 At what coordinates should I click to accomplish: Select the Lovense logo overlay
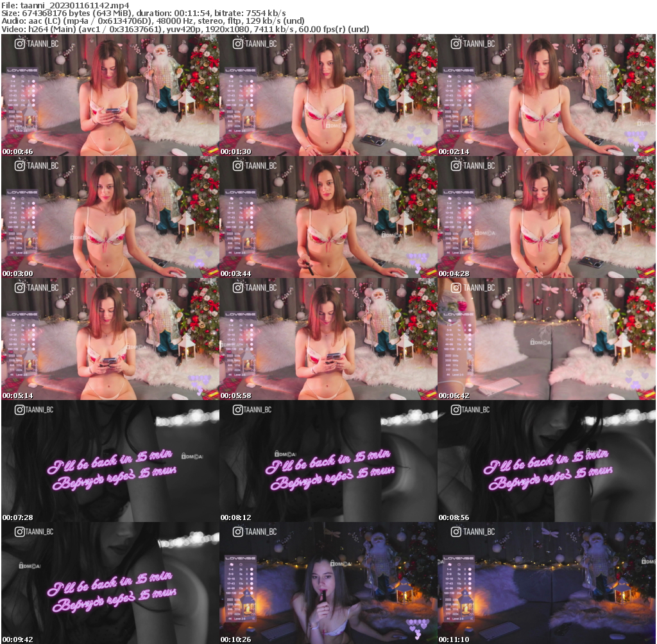[x=22, y=70]
